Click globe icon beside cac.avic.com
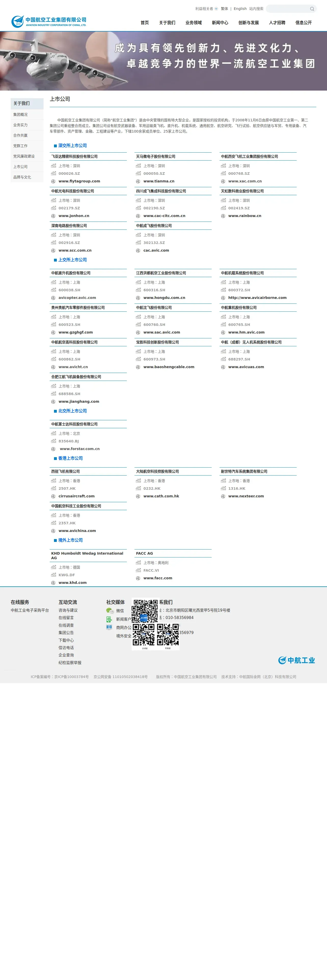The image size is (327, 980). click(138, 251)
